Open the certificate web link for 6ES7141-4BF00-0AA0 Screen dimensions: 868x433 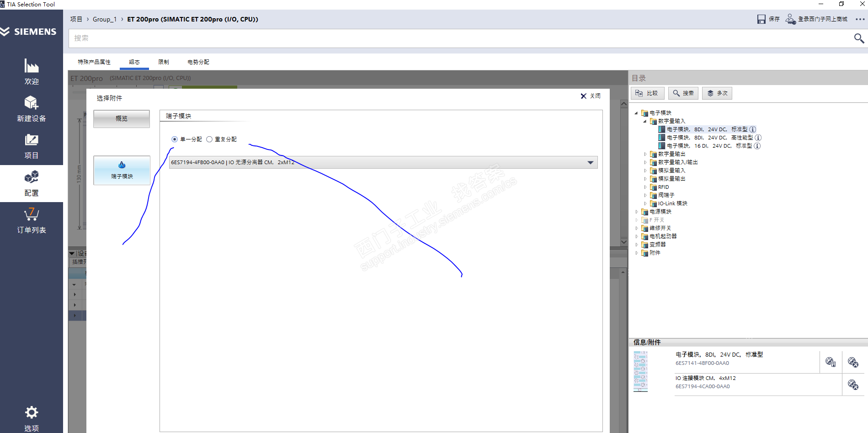tap(831, 362)
